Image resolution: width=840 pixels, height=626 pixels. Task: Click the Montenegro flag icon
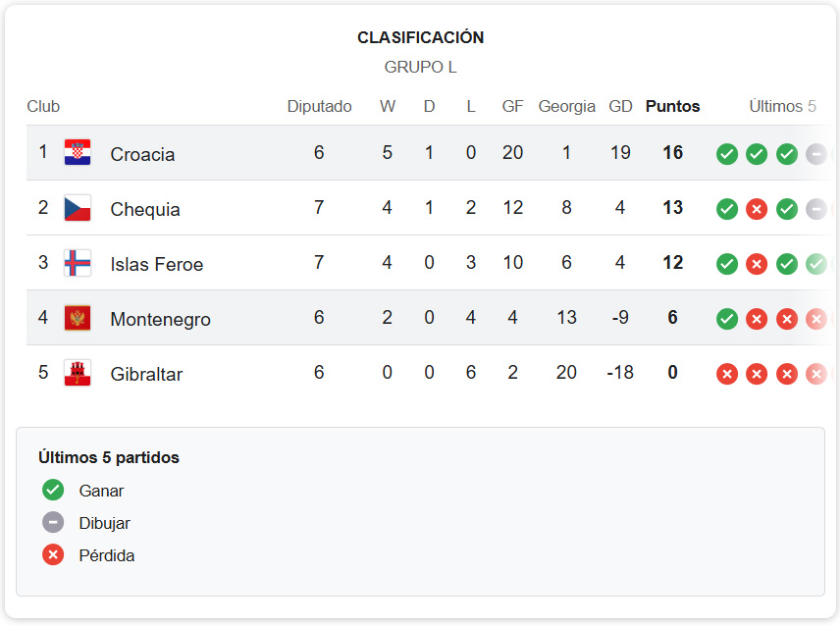tap(78, 318)
